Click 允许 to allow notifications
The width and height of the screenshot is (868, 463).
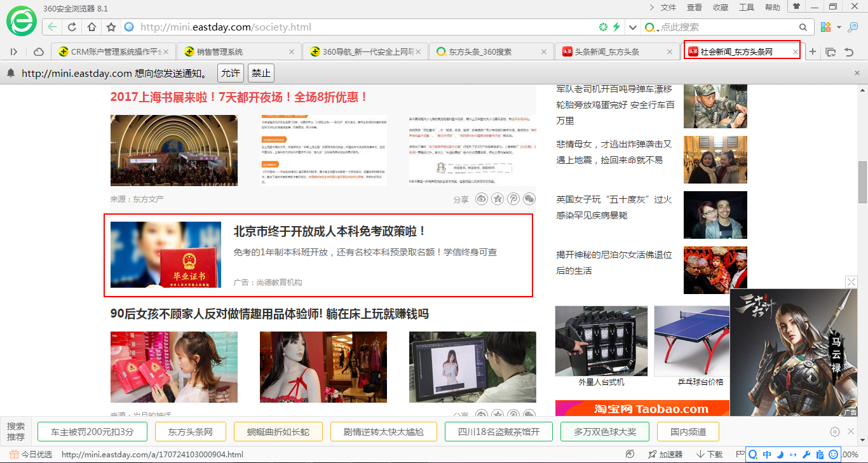230,72
